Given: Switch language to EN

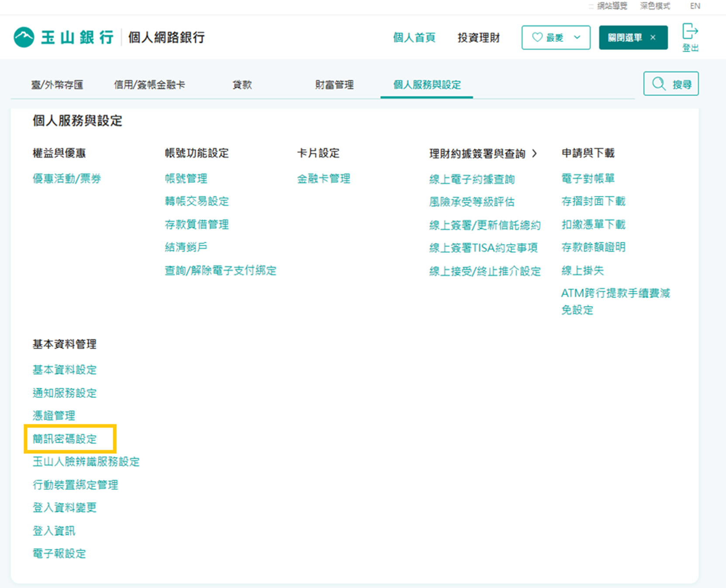Looking at the screenshot, I should 695,6.
